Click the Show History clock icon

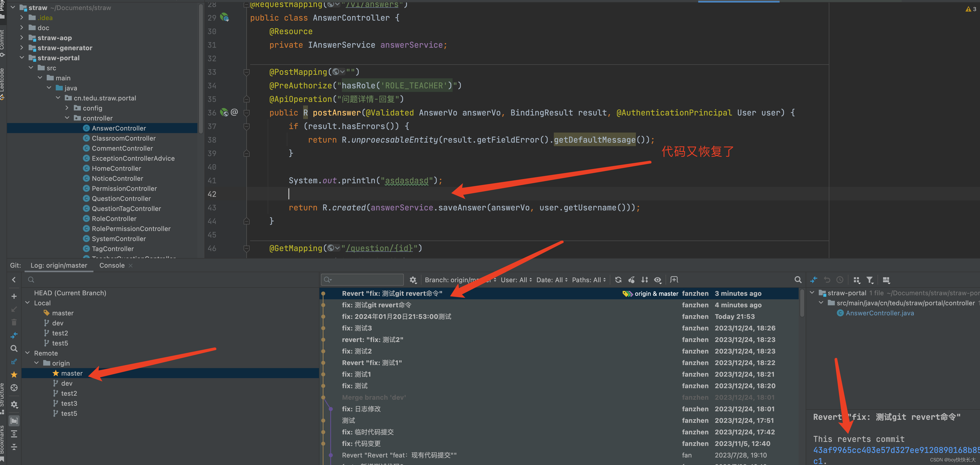point(840,280)
